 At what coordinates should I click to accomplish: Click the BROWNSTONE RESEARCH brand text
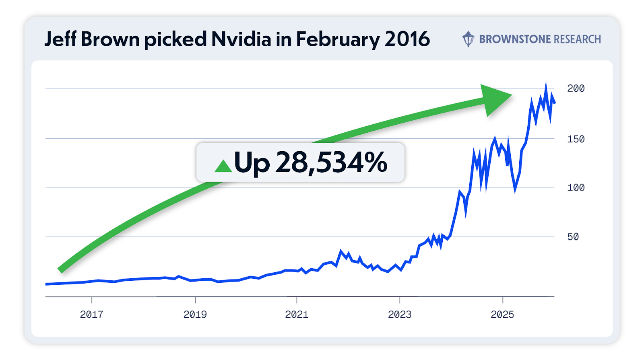[x=540, y=39]
